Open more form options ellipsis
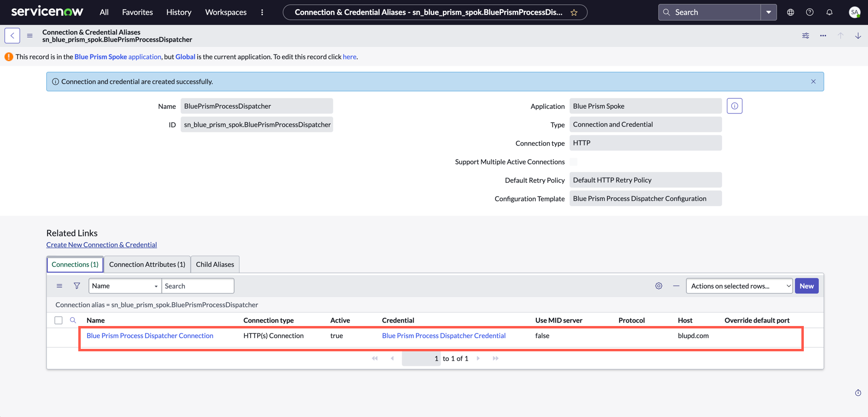 click(823, 36)
